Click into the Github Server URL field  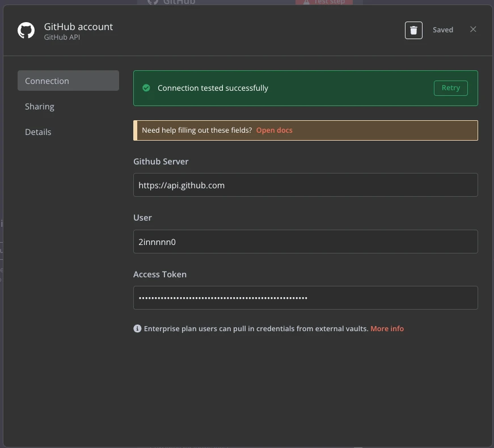(305, 185)
